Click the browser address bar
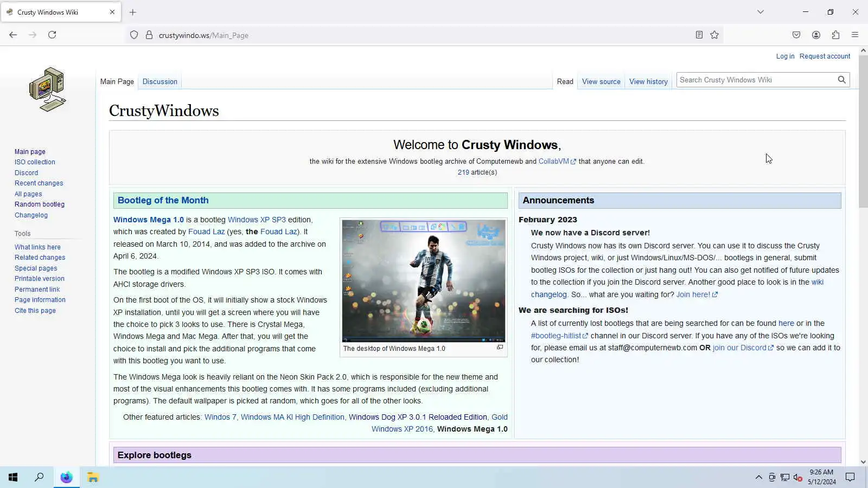868x488 pixels. coord(423,35)
